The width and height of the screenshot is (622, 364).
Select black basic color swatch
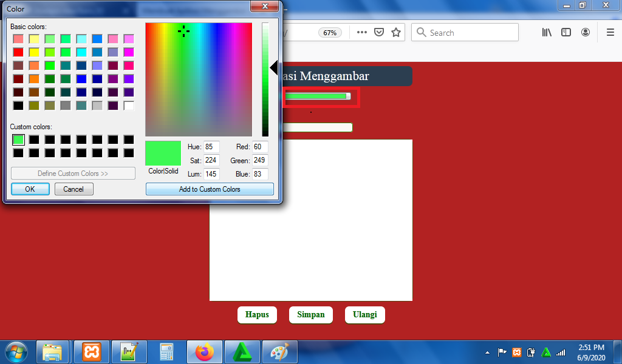click(x=18, y=106)
